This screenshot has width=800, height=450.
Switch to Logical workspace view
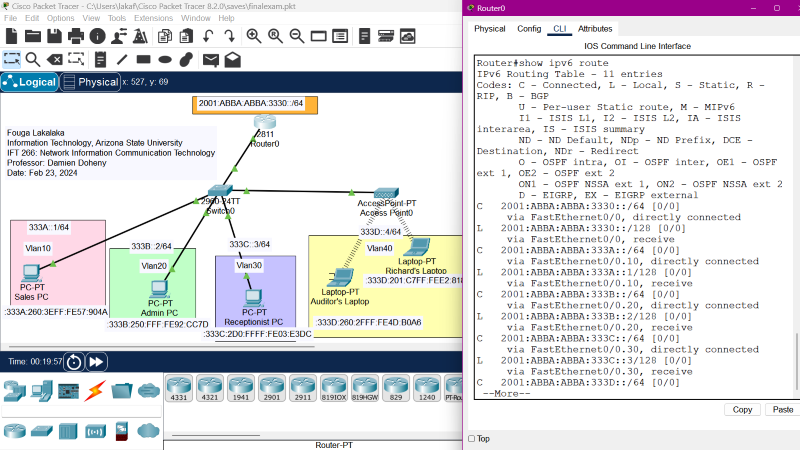coord(29,82)
